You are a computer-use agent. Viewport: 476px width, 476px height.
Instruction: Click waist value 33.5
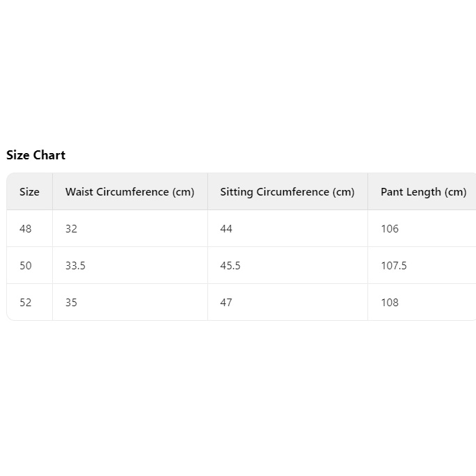tap(75, 266)
